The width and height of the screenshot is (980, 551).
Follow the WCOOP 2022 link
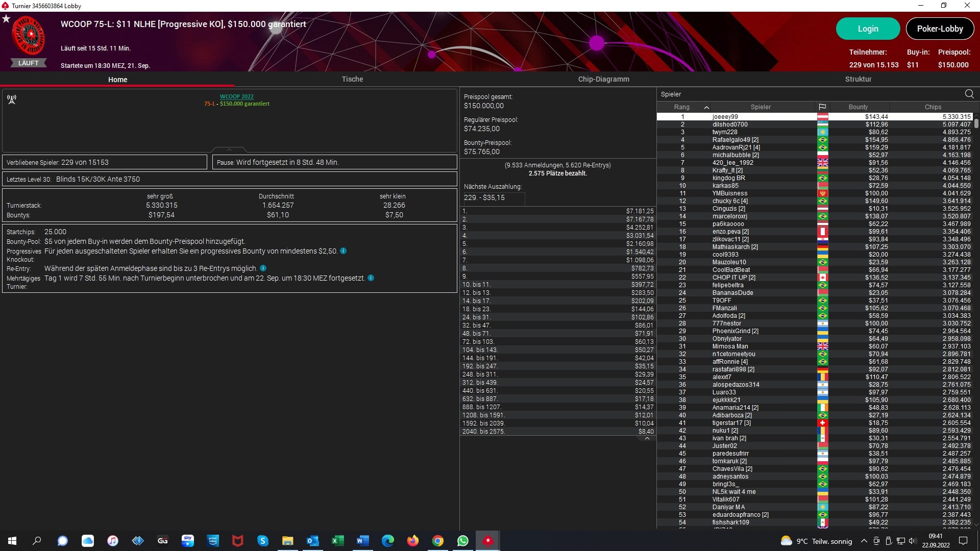pyautogui.click(x=237, y=96)
